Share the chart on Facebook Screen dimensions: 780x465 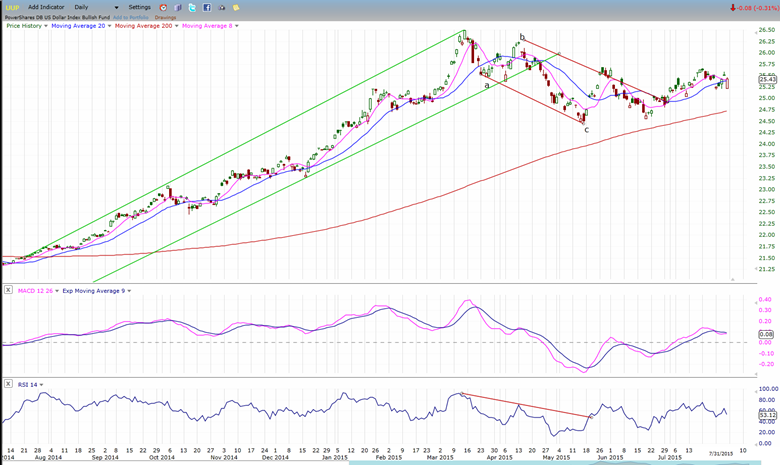pyautogui.click(x=206, y=7)
